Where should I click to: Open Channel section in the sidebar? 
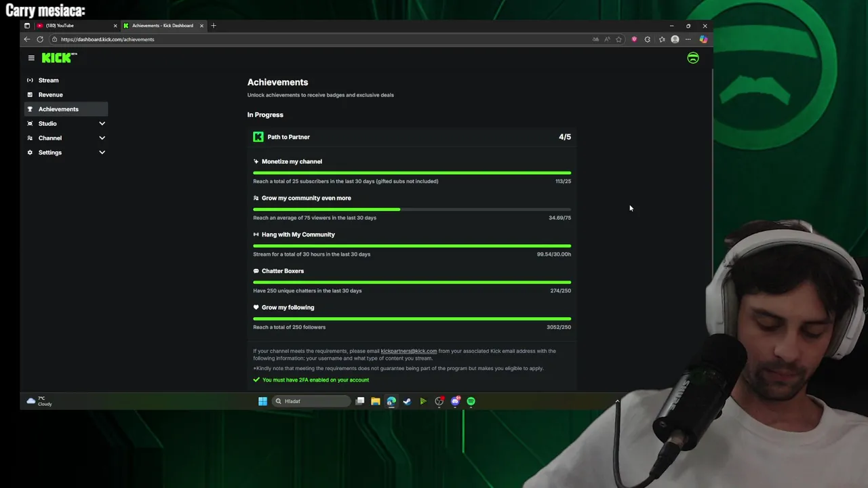point(66,138)
